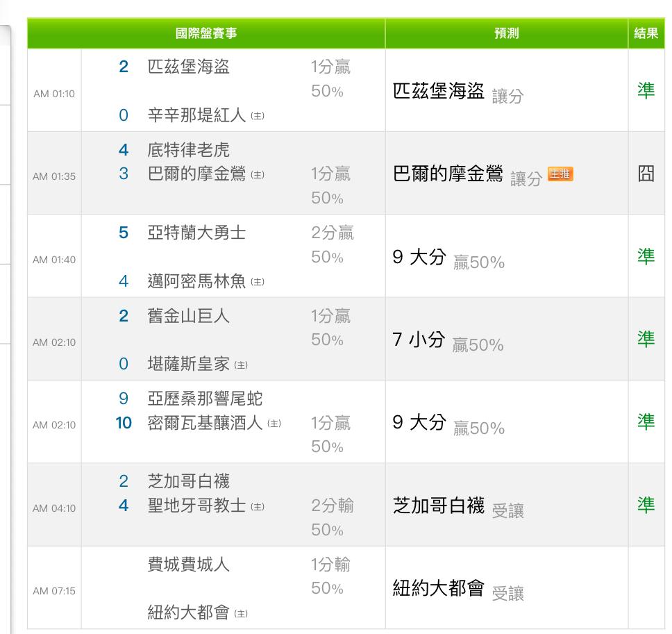Click the score 10 for 密爾瓦基釀酒人
Image resolution: width=672 pixels, height=634 pixels.
click(x=124, y=423)
